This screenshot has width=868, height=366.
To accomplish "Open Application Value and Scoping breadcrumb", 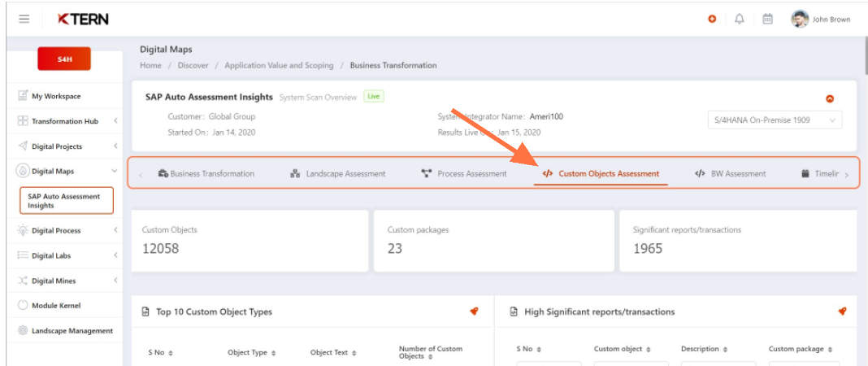I will pyautogui.click(x=279, y=65).
